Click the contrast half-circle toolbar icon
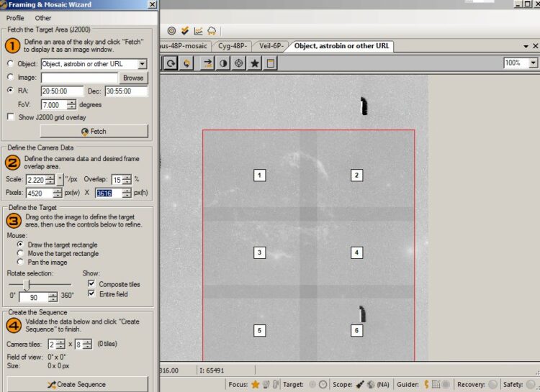The image size is (540, 392). tap(223, 63)
